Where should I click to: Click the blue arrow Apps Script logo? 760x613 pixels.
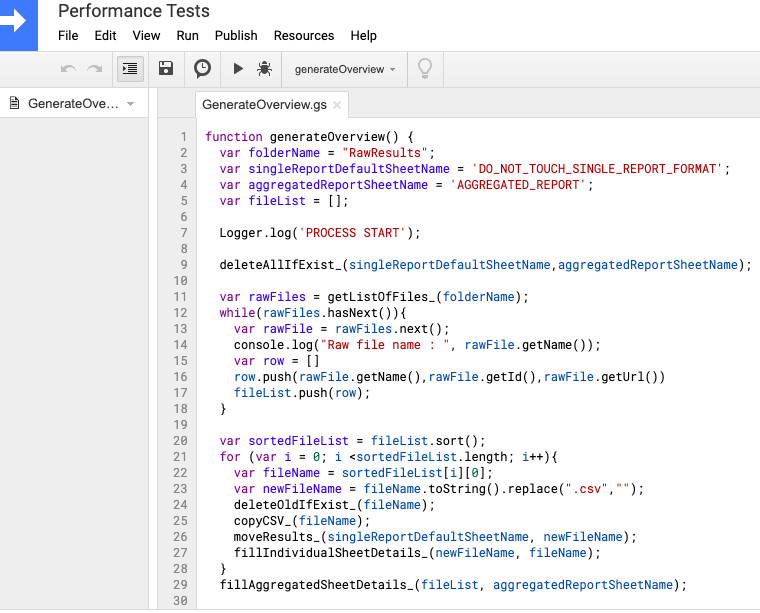tap(20, 24)
